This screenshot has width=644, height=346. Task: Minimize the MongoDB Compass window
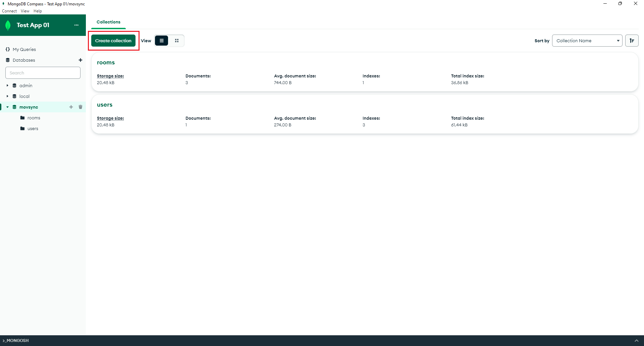coord(605,4)
